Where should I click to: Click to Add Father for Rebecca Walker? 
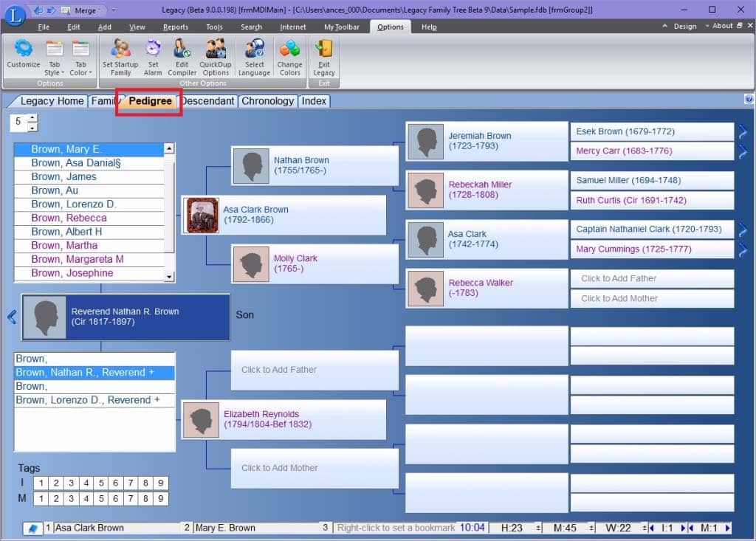point(652,278)
